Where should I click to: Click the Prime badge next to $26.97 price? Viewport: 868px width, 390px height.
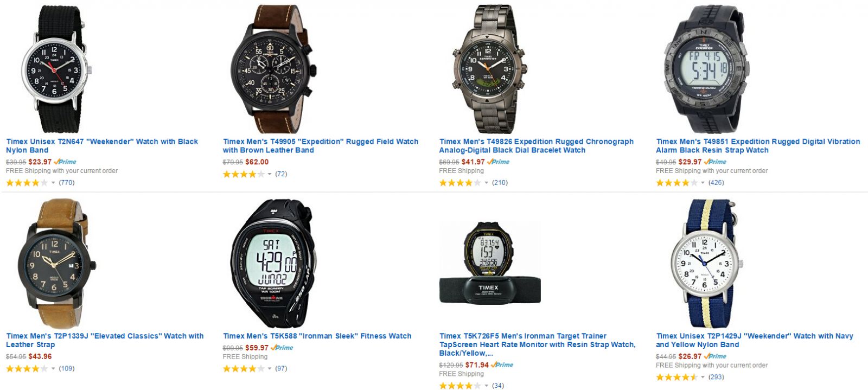[715, 356]
